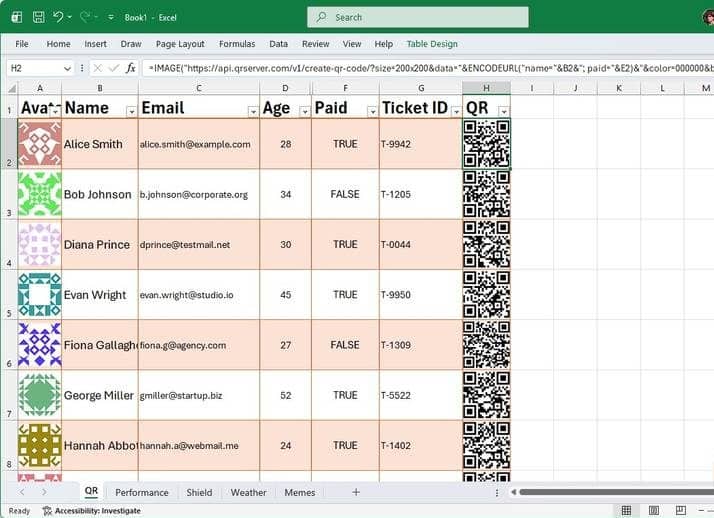The width and height of the screenshot is (714, 518).
Task: Click the Cancel (X) icon in formula bar
Action: pyautogui.click(x=97, y=68)
